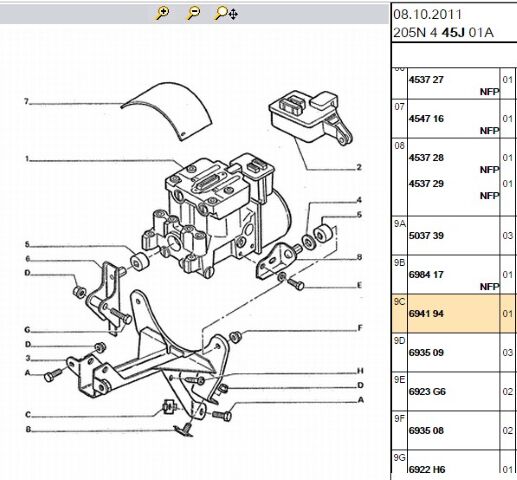517x480 pixels.
Task: Click reference code 9G in parts table
Action: coord(399,458)
